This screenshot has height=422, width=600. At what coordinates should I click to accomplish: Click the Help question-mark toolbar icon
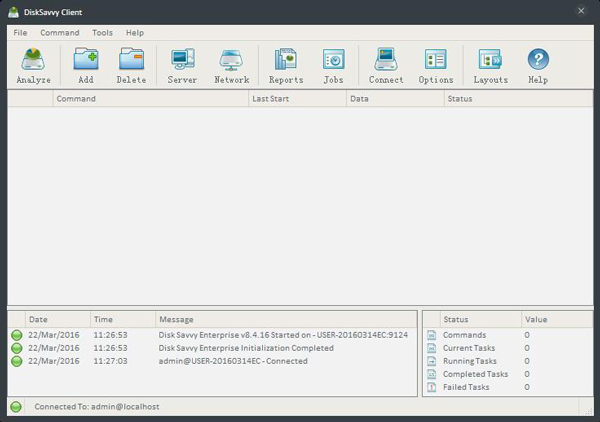pyautogui.click(x=538, y=59)
